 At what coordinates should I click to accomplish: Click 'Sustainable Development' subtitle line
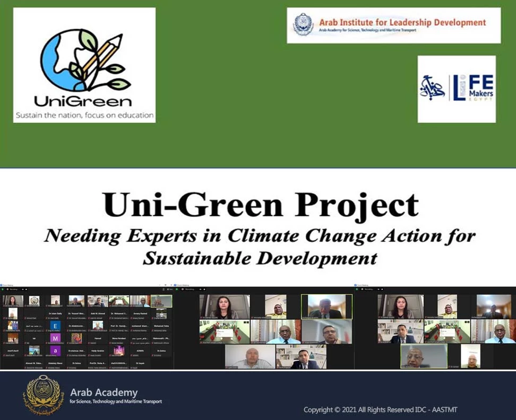[260, 258]
